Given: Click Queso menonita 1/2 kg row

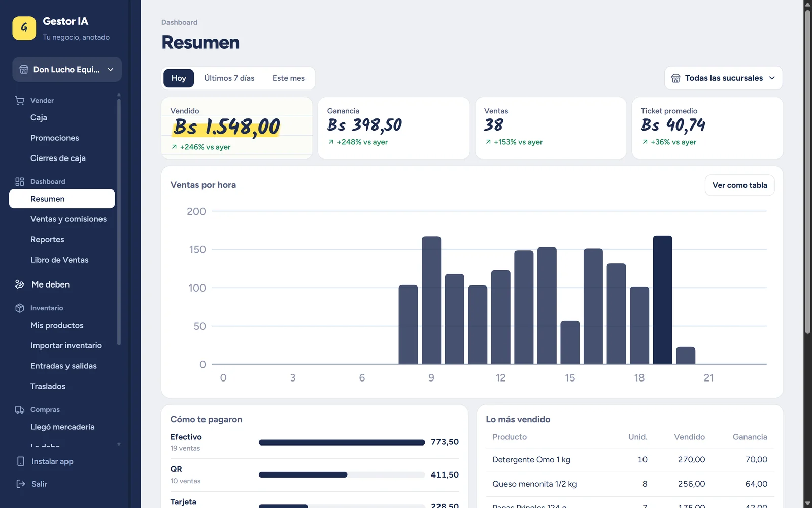Looking at the screenshot, I should point(630,484).
